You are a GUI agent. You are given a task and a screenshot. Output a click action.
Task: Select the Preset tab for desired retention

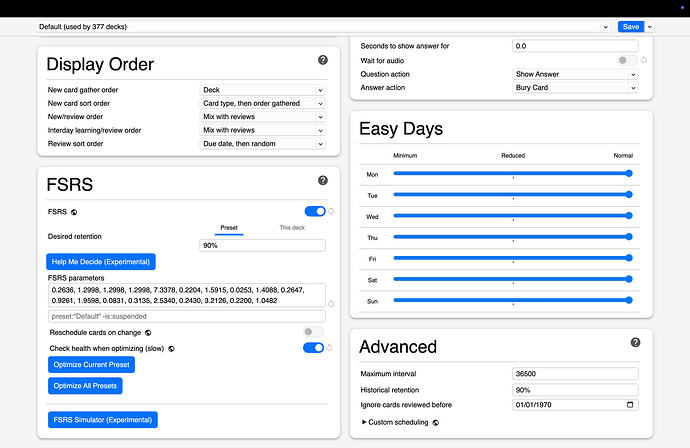229,228
